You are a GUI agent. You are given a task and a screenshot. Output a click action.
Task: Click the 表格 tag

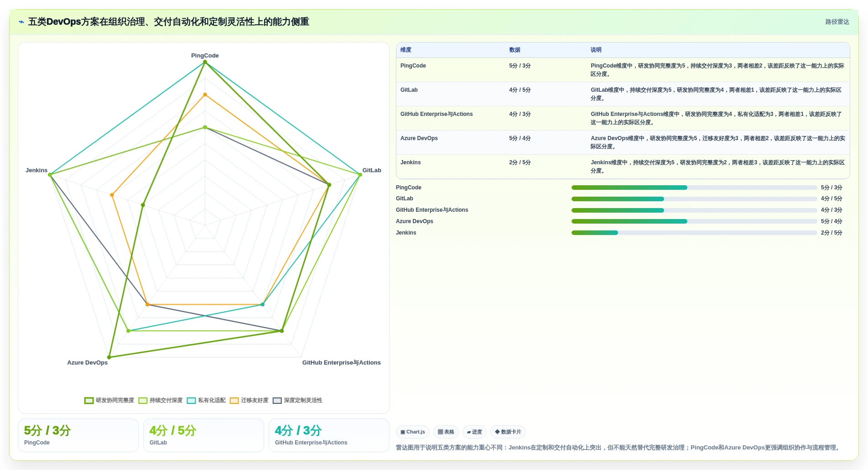point(446,432)
